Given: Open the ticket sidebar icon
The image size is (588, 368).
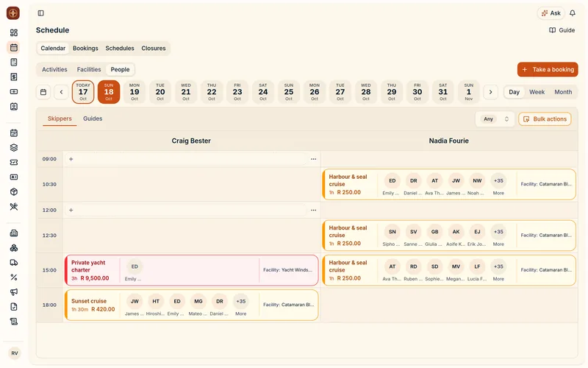Looking at the screenshot, I should pos(14,162).
